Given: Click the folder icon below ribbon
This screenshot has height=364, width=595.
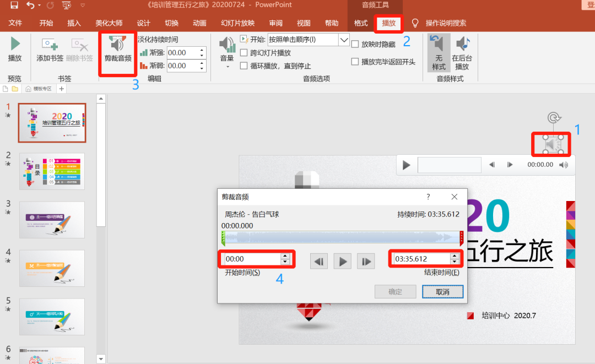Looking at the screenshot, I should click(x=15, y=89).
